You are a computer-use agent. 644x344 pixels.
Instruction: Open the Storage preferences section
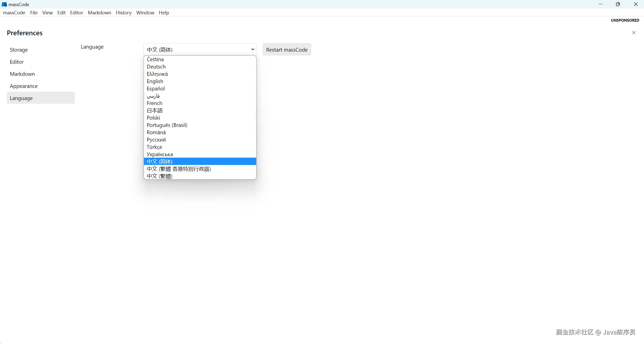pos(19,50)
